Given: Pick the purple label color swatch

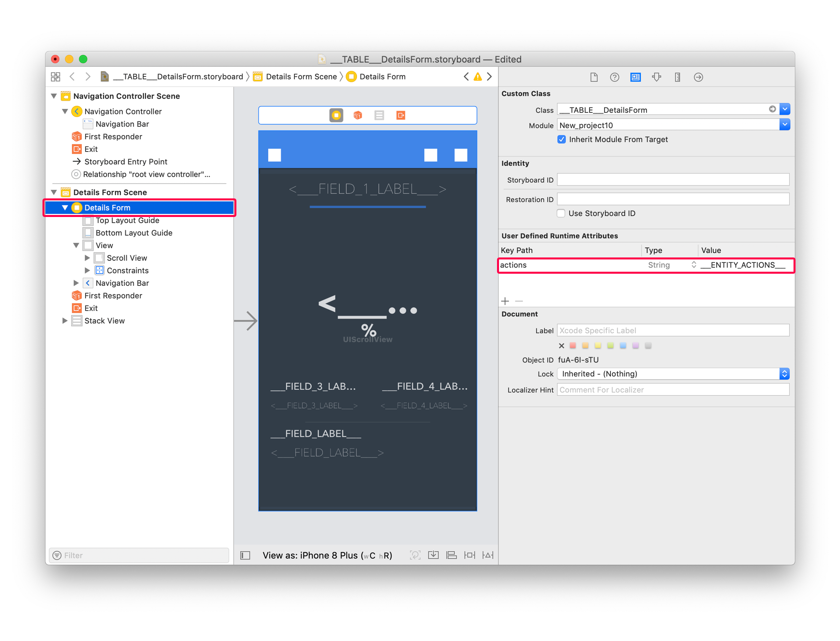Looking at the screenshot, I should [635, 346].
